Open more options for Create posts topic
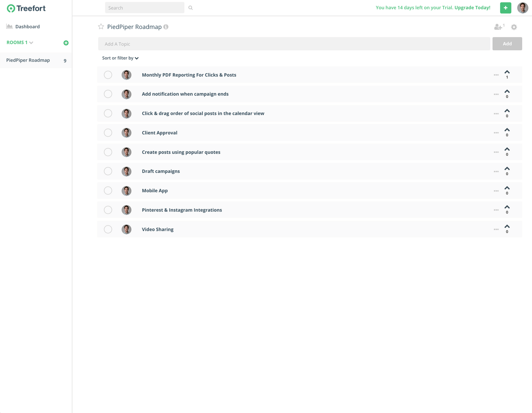Image resolution: width=532 pixels, height=413 pixels. click(x=496, y=152)
